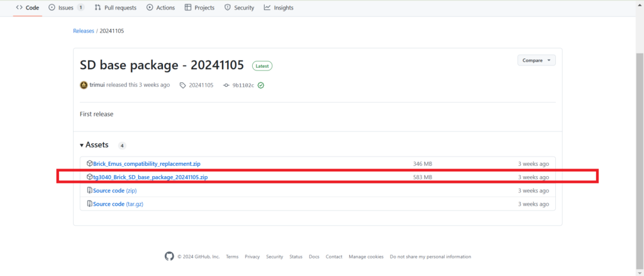Download Brick_Emus_compatibility_replacement.zip
644x276 pixels.
click(x=147, y=164)
